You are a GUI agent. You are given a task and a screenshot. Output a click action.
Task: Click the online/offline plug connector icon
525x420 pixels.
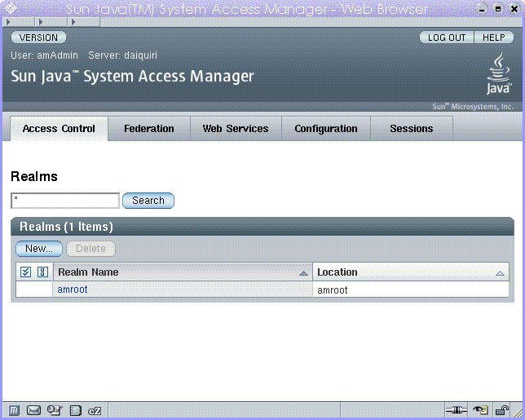coord(456,410)
